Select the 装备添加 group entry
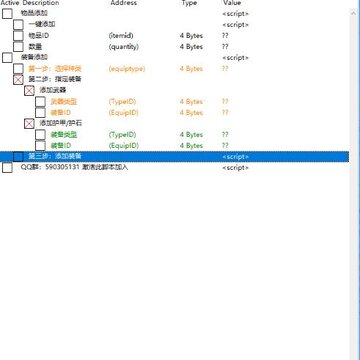This screenshot has width=360, height=360. (x=34, y=57)
